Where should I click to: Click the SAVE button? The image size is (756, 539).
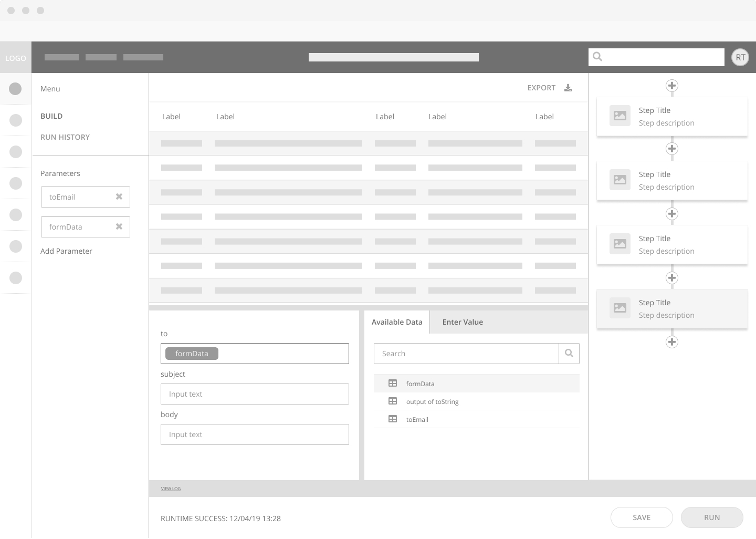click(642, 517)
